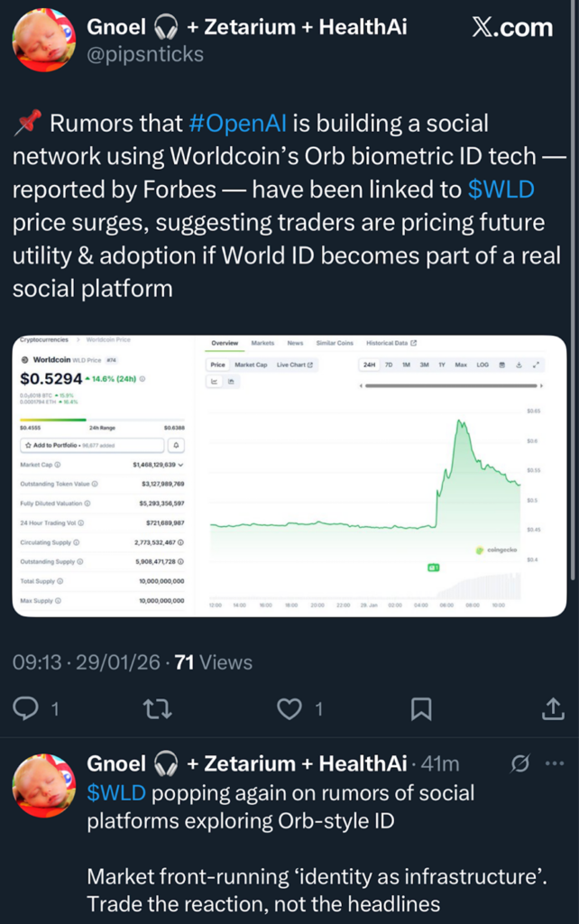The width and height of the screenshot is (579, 924).
Task: Click the Grok icon on the reply
Action: click(520, 764)
